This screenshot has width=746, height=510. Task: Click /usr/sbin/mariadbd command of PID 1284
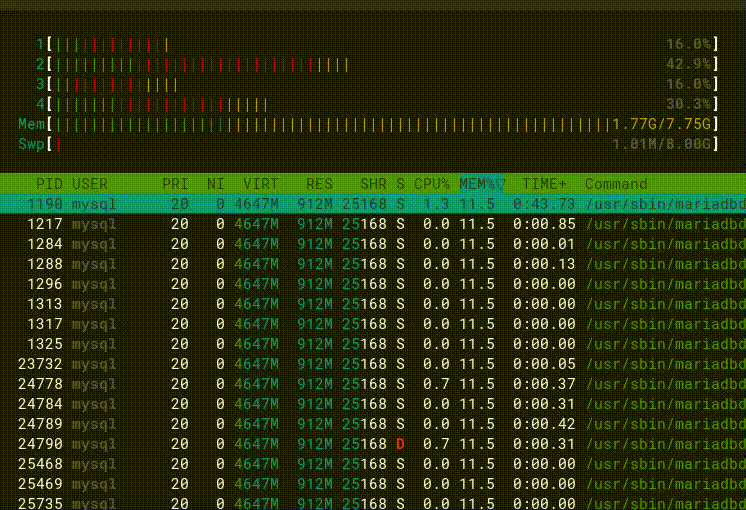coord(666,244)
